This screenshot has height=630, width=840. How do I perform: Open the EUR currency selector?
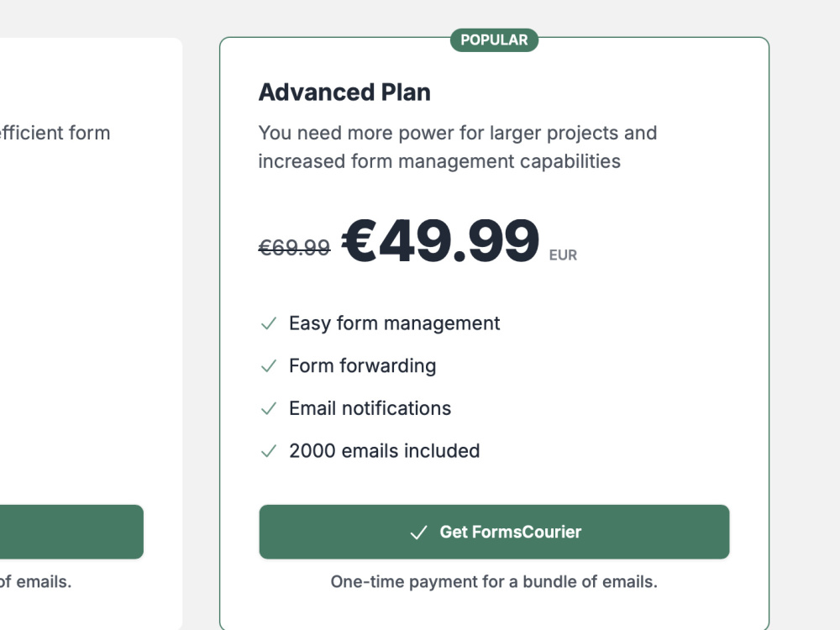564,255
